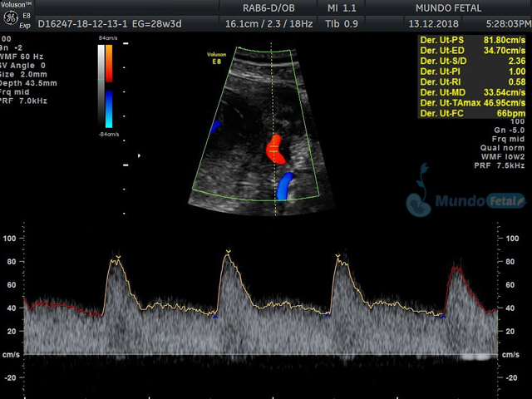532x399 pixels.
Task: Select the Der. Ut-PS measurement row
Action: point(471,40)
